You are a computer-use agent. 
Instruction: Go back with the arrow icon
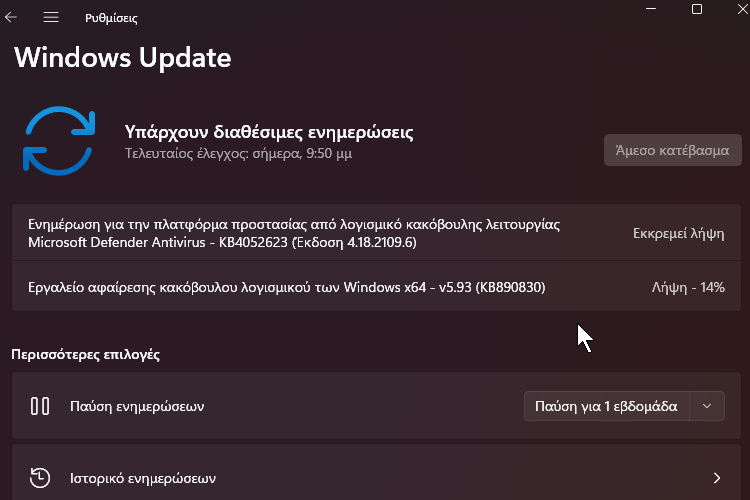click(11, 18)
